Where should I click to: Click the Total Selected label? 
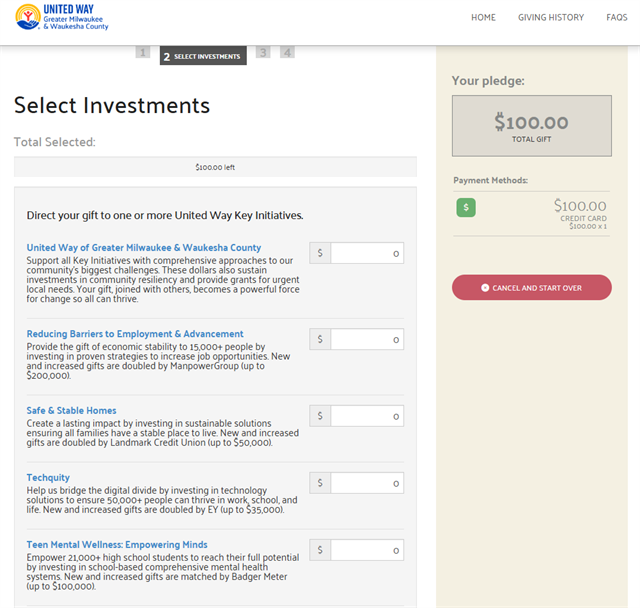(x=55, y=142)
